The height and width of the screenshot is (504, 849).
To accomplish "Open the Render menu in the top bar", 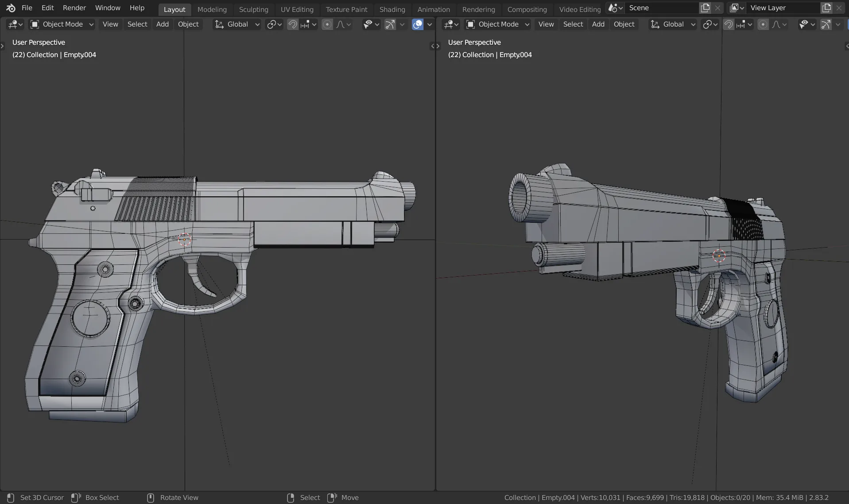I will click(74, 8).
